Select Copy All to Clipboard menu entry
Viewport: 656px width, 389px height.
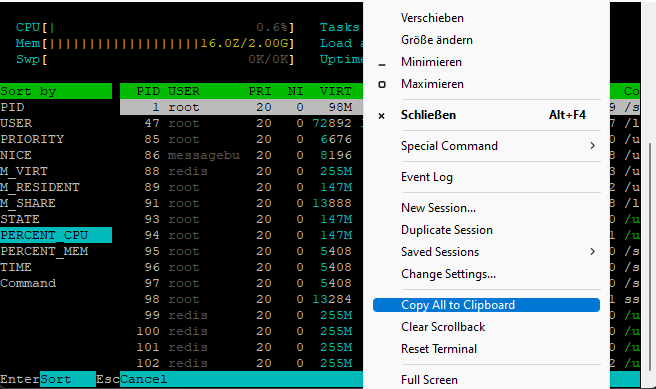click(486, 305)
